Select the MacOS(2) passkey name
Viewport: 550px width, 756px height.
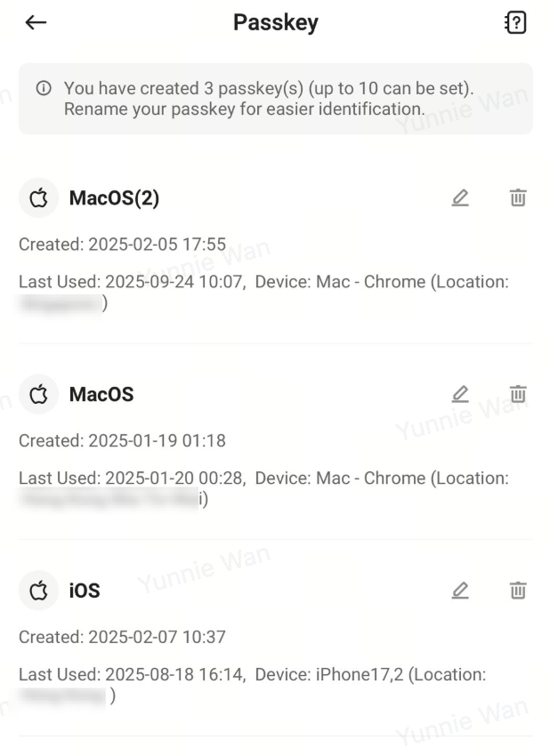point(114,198)
